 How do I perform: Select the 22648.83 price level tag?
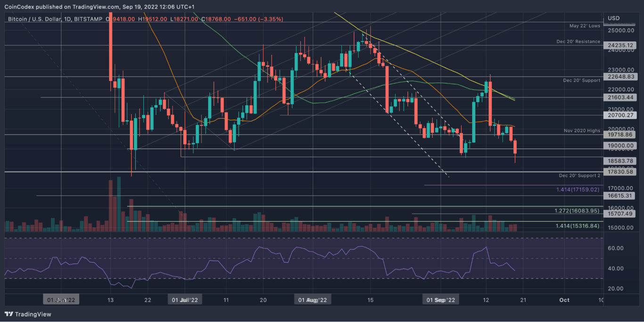pyautogui.click(x=620, y=77)
